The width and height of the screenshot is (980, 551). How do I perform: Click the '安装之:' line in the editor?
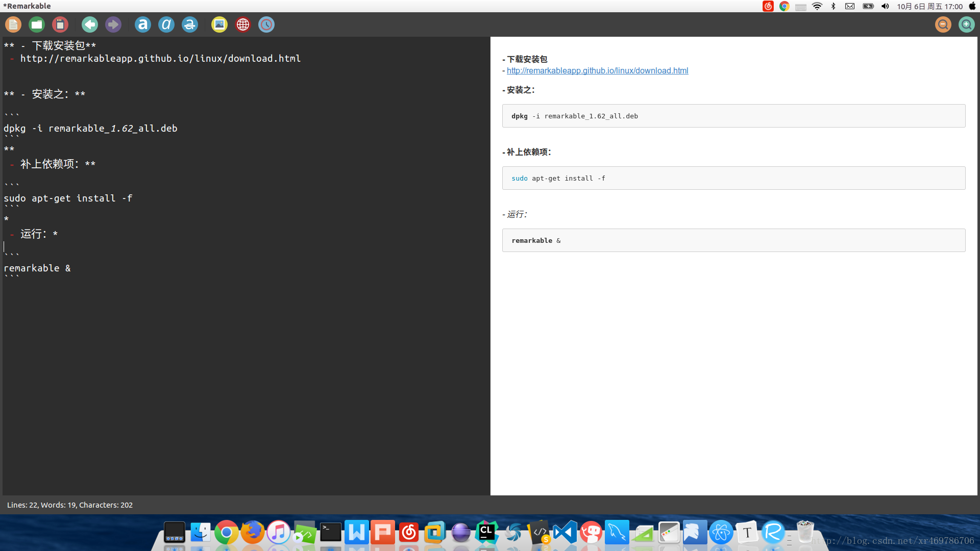click(44, 94)
